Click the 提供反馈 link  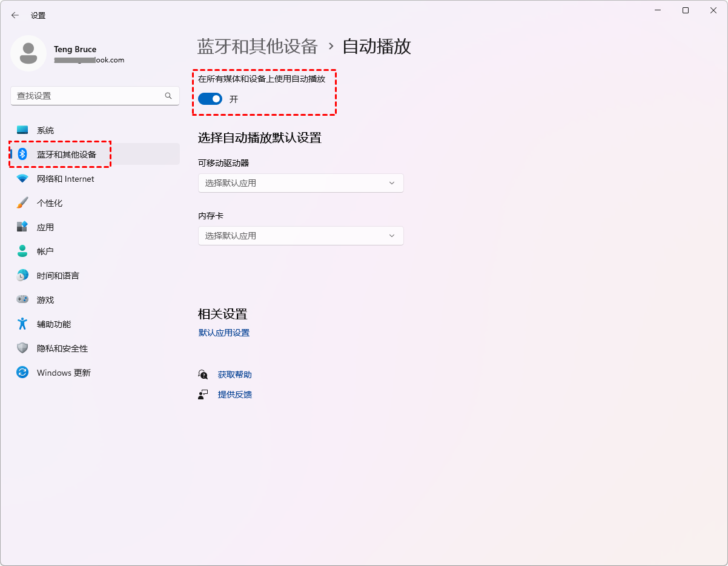click(234, 395)
